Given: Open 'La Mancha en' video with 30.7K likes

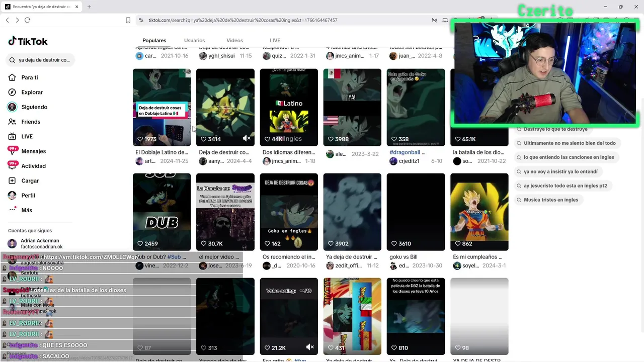Looking at the screenshot, I should 225,212.
